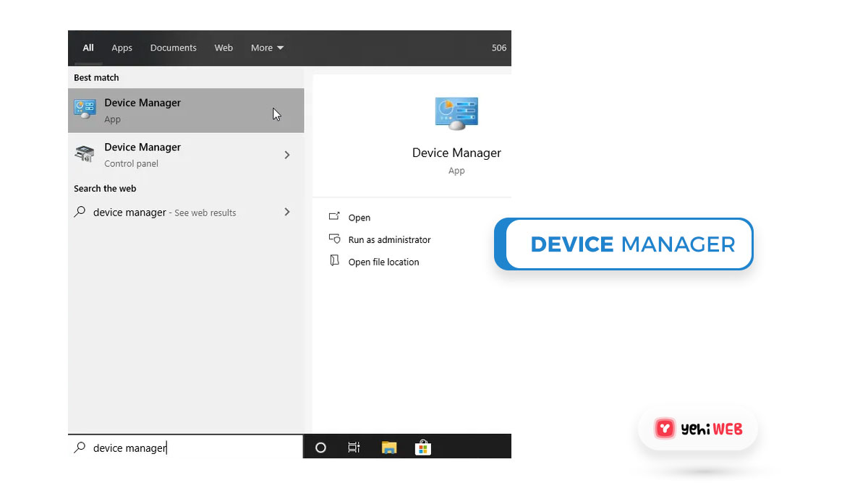Click Run as administrator option

click(389, 239)
